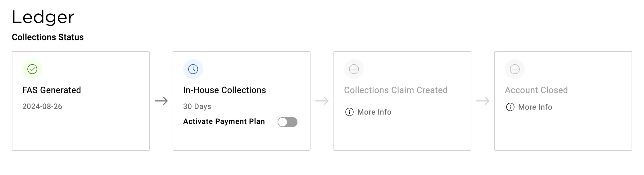644x175 pixels.
Task: Click the 30 Days text
Action: (197, 106)
